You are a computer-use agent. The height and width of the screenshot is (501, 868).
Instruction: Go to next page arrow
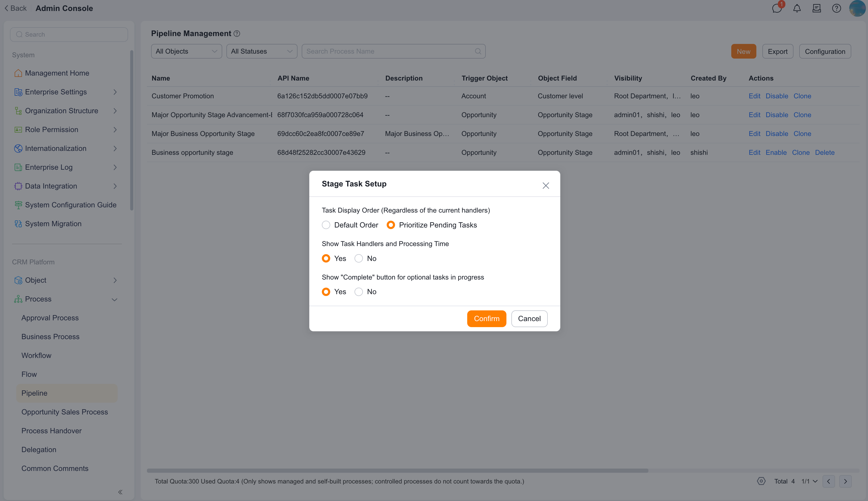tap(845, 481)
